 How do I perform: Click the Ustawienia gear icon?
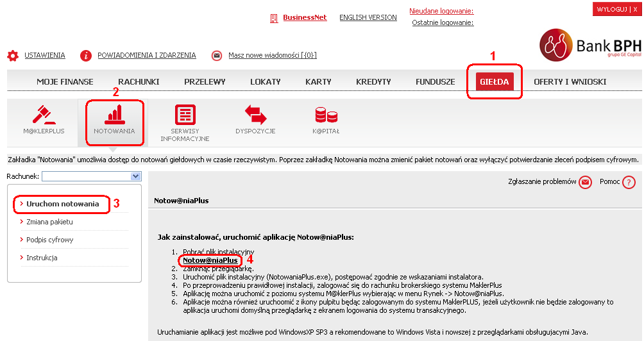click(13, 56)
